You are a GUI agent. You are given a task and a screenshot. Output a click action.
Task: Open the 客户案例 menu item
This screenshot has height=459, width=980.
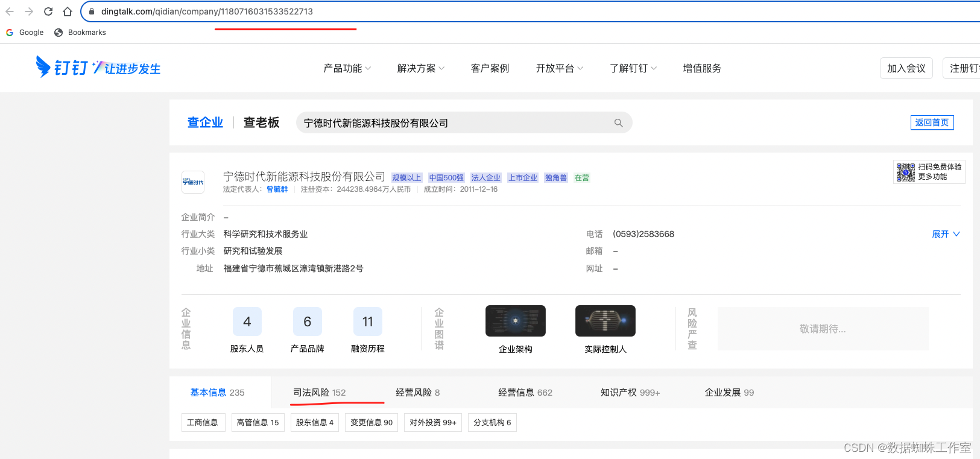490,68
